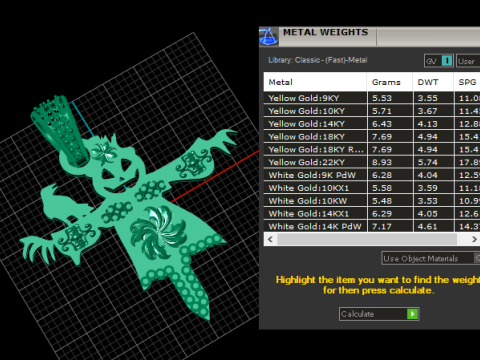Click the table's right scroll arrow
Viewport: 480px width, 360px height.
(474, 239)
